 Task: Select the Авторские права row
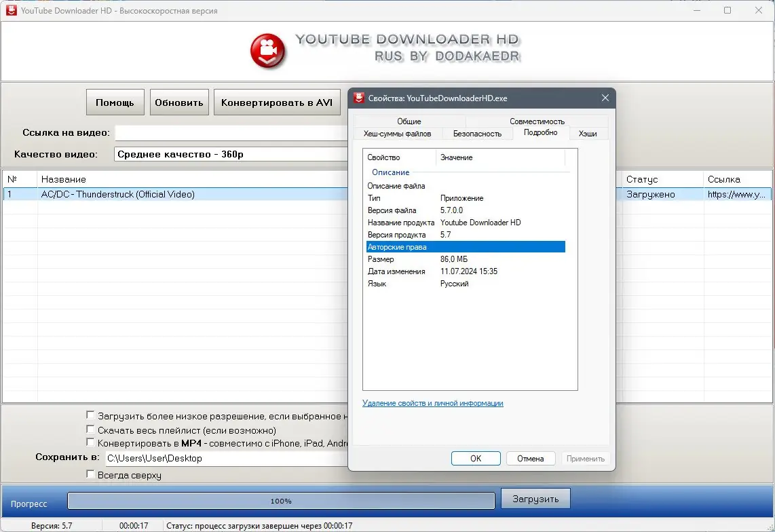(x=466, y=247)
